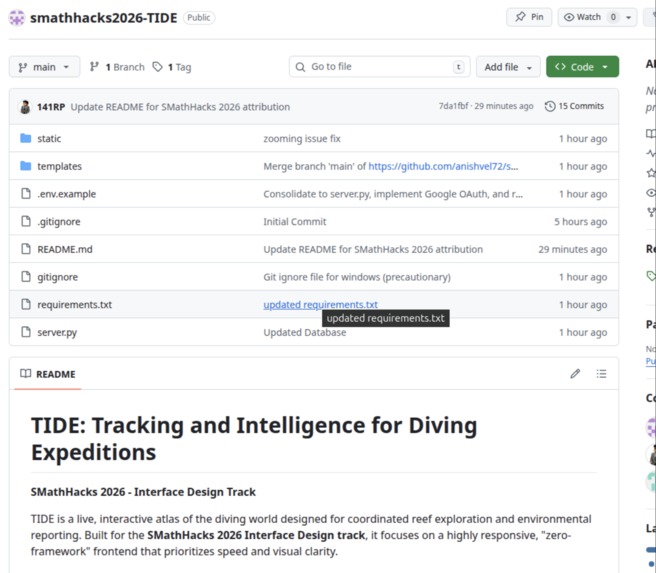The height and width of the screenshot is (573, 656).
Task: Open the main branch selector
Action: click(x=44, y=67)
